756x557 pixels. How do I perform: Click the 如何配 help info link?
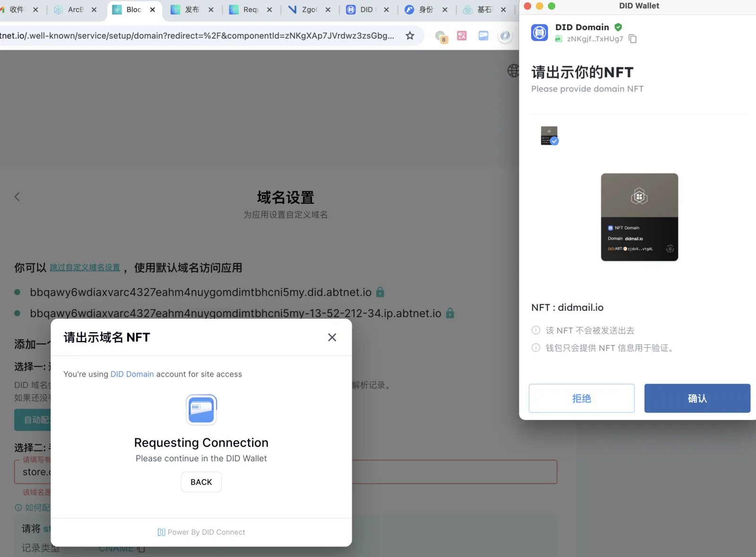coord(33,507)
